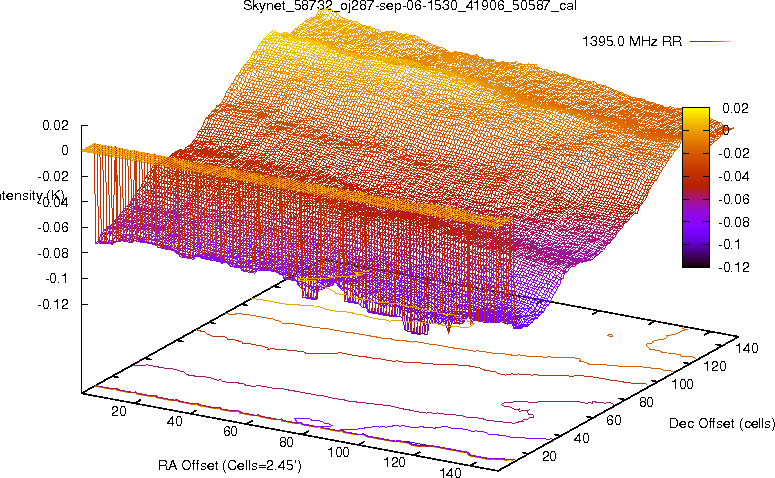Click tick 20 on the RA Offset axis
Image resolution: width=775 pixels, height=478 pixels.
tap(119, 411)
